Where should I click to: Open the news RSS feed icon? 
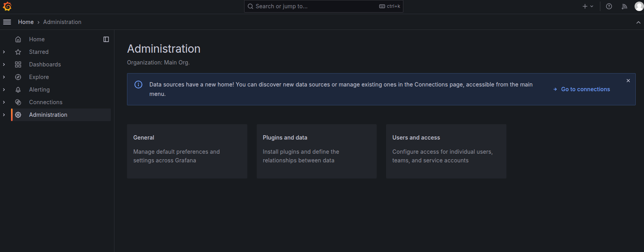pos(624,6)
